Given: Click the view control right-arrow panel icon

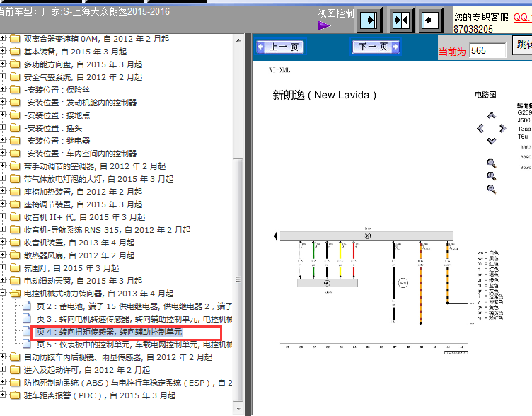Looking at the screenshot, I should pyautogui.click(x=368, y=21).
